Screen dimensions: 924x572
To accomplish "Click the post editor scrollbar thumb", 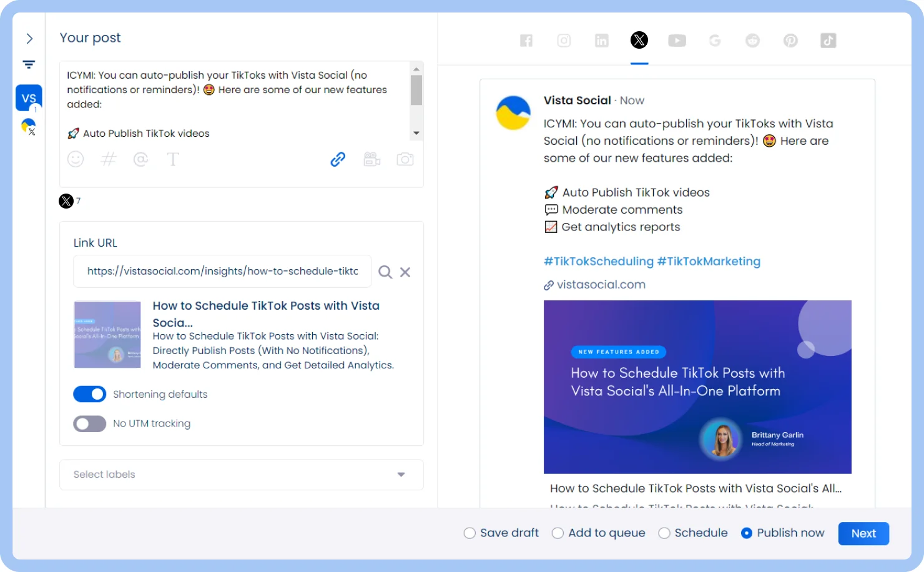I will pyautogui.click(x=416, y=90).
